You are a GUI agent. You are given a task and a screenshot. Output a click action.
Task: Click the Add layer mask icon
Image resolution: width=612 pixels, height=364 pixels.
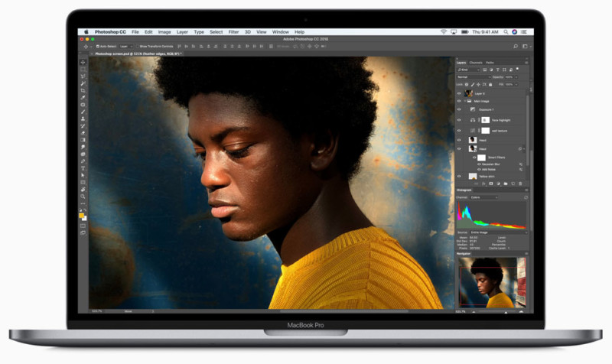coord(491,184)
